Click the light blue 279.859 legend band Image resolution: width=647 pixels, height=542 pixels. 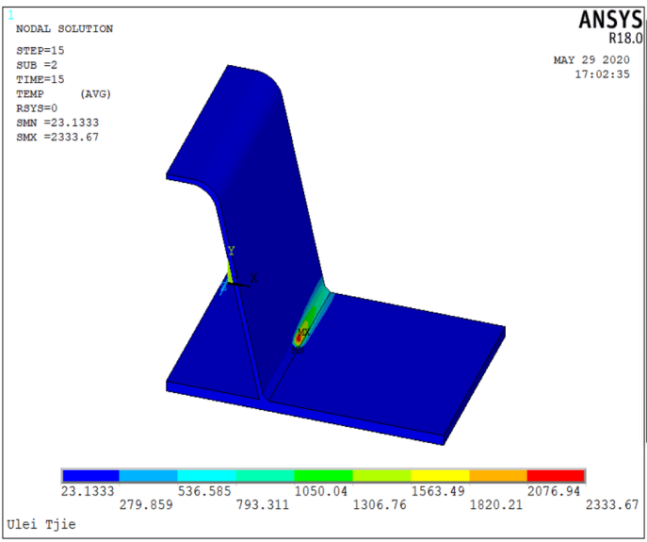(149, 476)
